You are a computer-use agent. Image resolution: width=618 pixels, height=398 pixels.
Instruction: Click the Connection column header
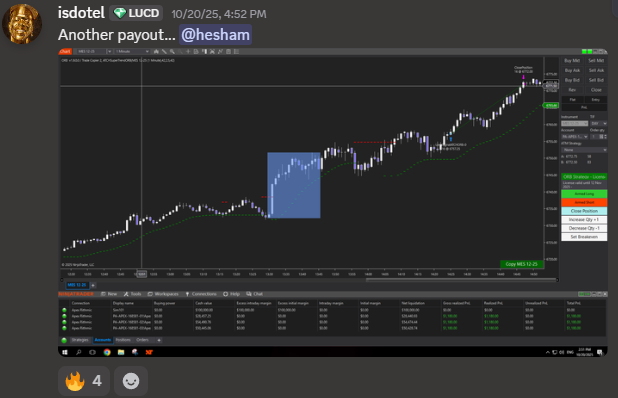[x=81, y=303]
